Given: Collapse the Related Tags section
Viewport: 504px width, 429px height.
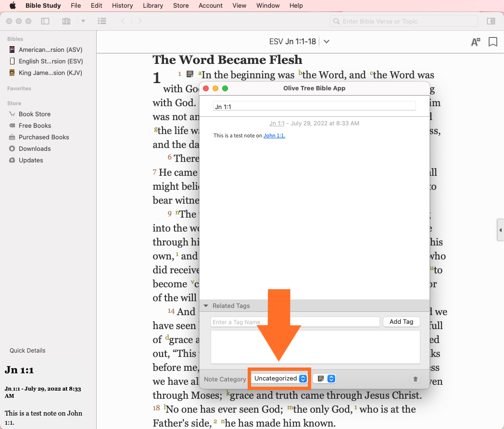Looking at the screenshot, I should [x=206, y=306].
